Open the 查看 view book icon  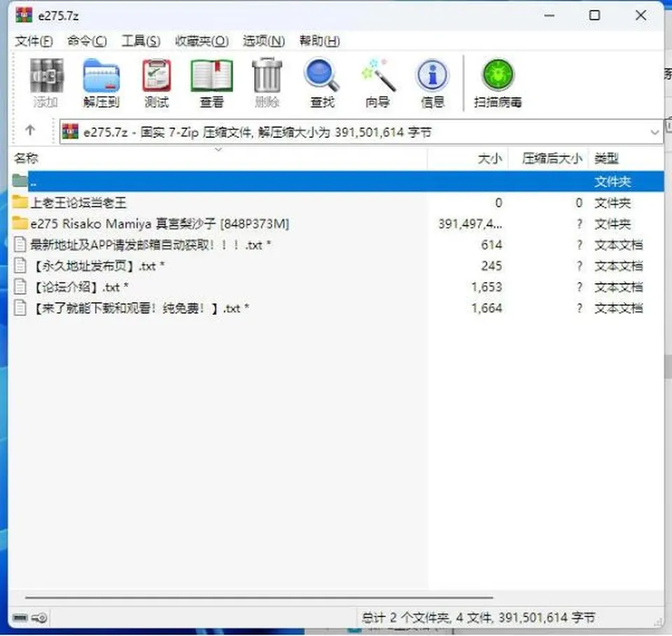211,83
